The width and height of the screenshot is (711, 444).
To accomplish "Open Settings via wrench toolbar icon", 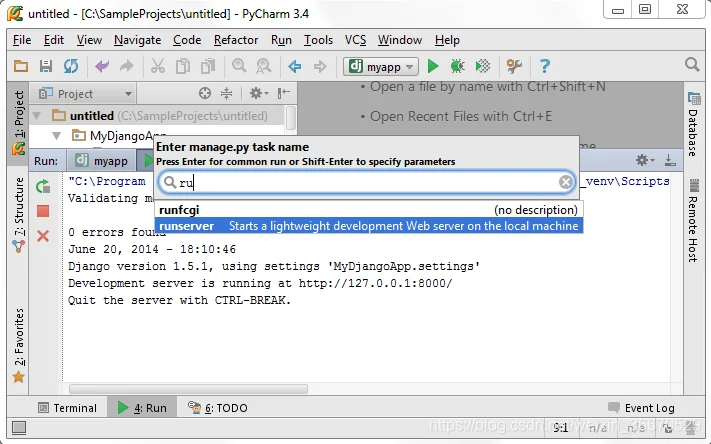I will [x=514, y=67].
